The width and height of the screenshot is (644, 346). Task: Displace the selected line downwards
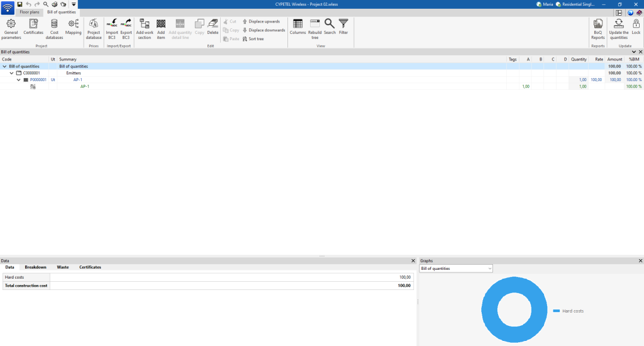(264, 30)
